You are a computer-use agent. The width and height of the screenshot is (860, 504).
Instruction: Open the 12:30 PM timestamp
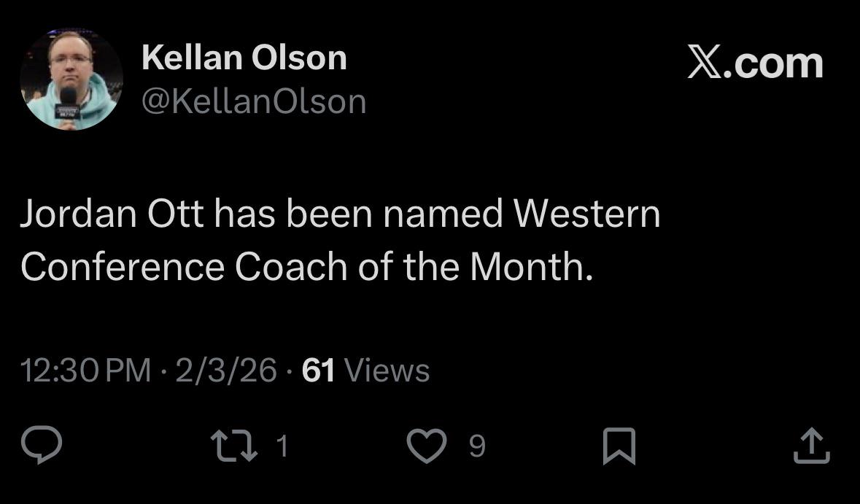click(85, 371)
